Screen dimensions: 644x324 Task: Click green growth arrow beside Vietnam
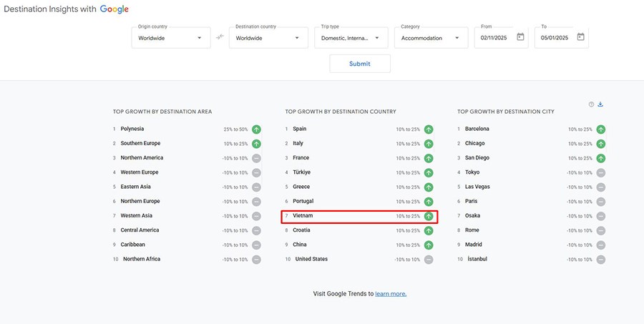tap(429, 216)
